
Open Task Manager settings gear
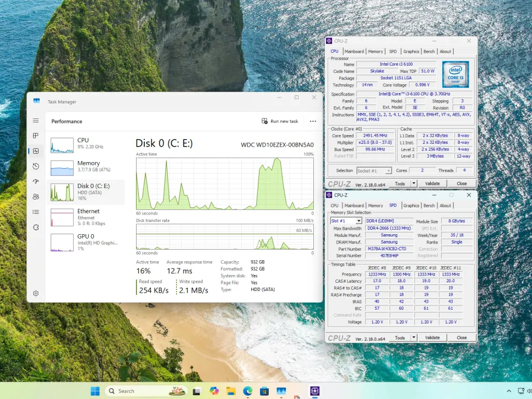[x=36, y=294]
